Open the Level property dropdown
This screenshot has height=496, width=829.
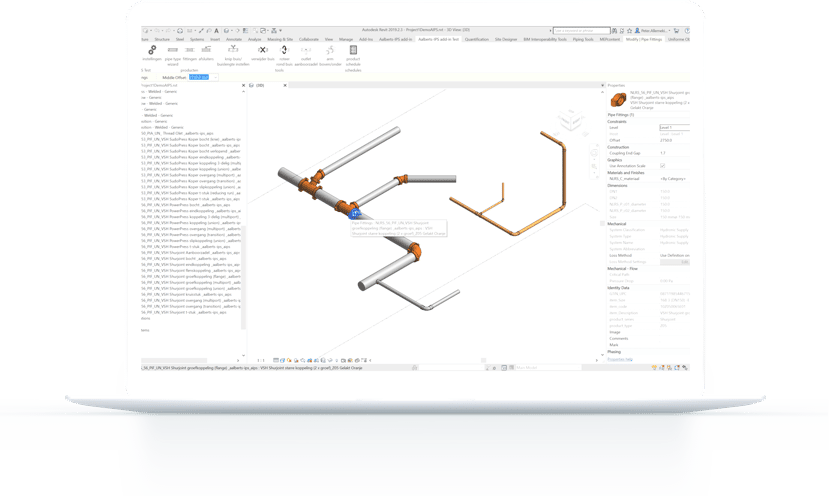point(673,128)
